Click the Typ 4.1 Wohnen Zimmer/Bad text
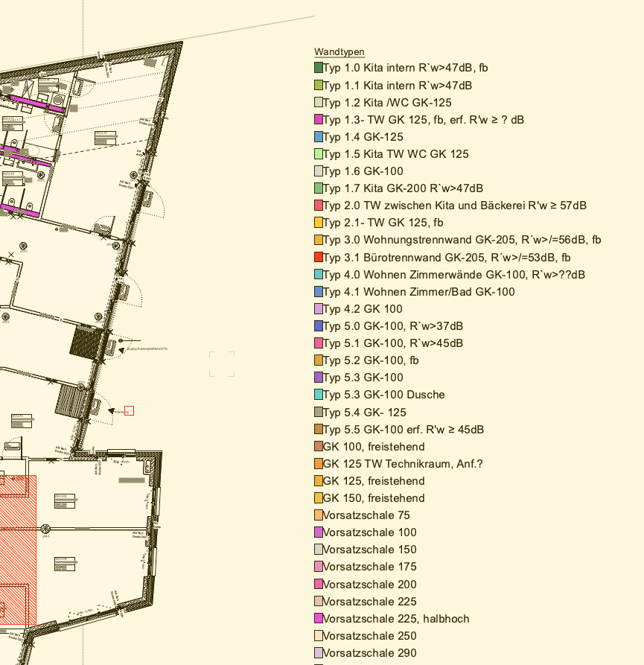This screenshot has width=644, height=665. point(419,292)
